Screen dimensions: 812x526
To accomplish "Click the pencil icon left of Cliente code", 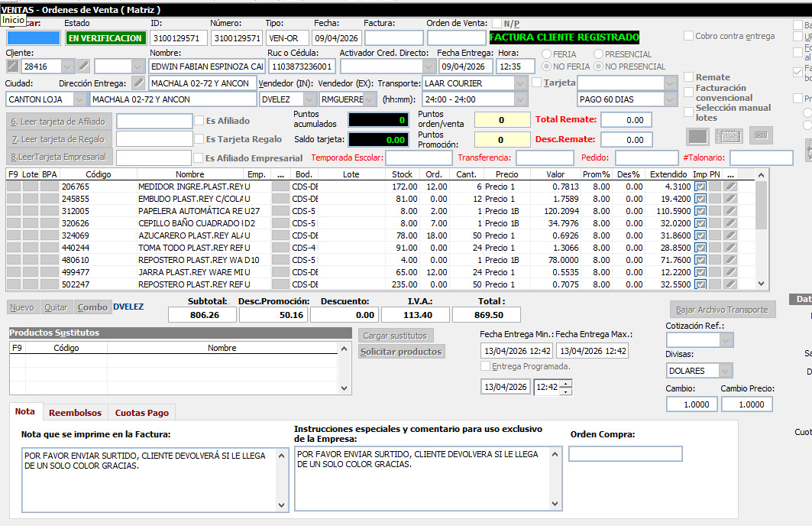I will [x=13, y=67].
